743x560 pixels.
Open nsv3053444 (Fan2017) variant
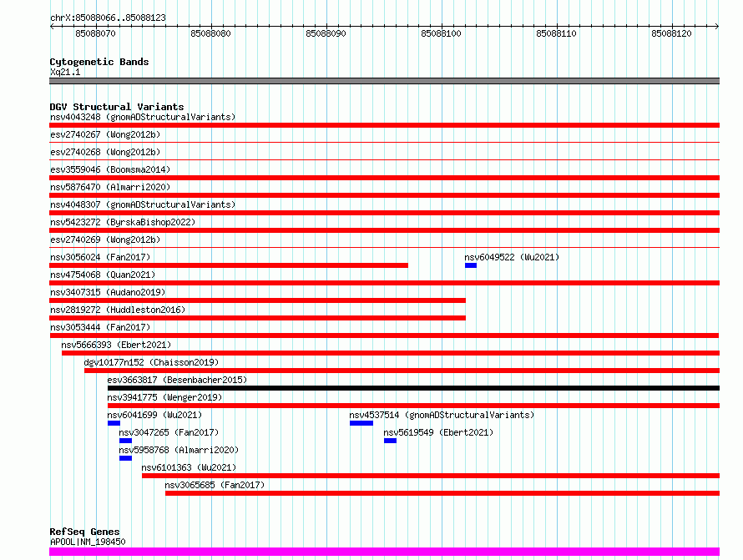pos(100,327)
